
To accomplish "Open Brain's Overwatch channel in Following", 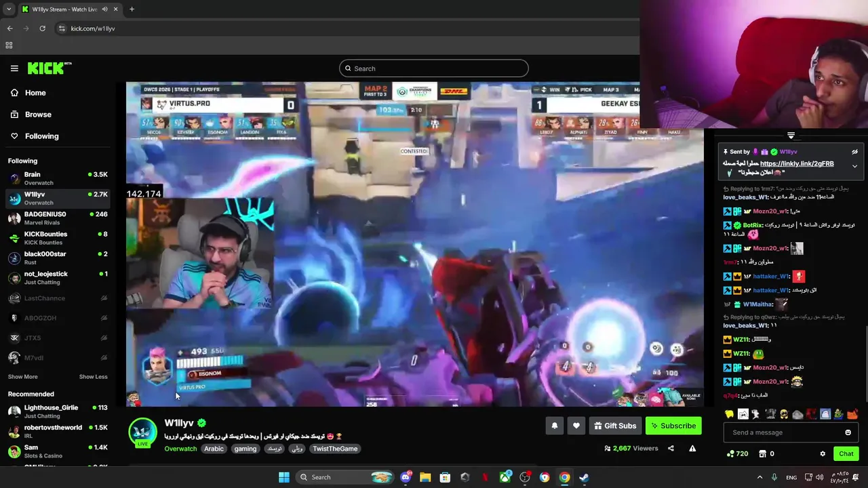I will tap(58, 178).
